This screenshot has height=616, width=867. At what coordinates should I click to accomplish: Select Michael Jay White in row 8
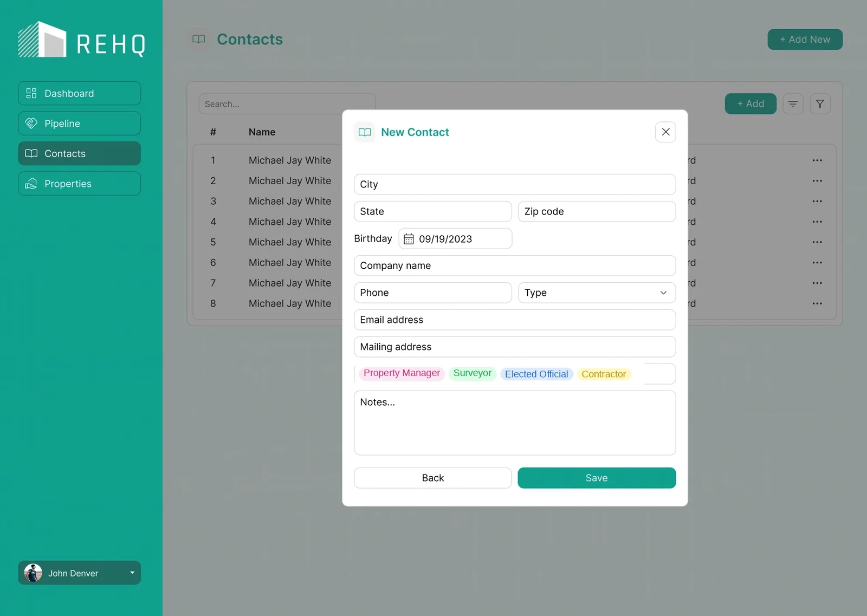click(x=290, y=303)
